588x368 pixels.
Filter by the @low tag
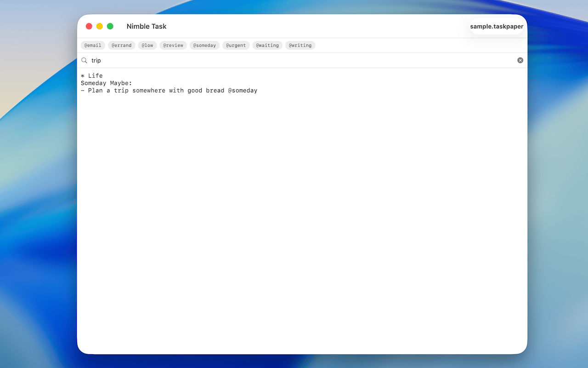click(147, 45)
